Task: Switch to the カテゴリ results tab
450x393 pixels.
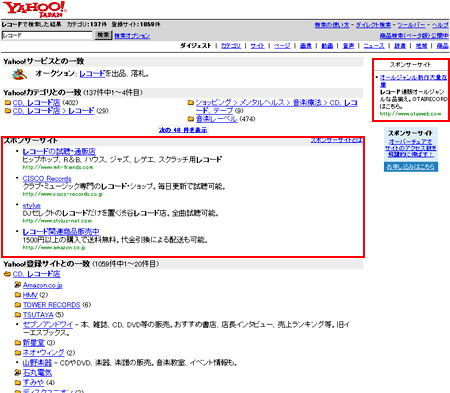Action: pos(231,46)
